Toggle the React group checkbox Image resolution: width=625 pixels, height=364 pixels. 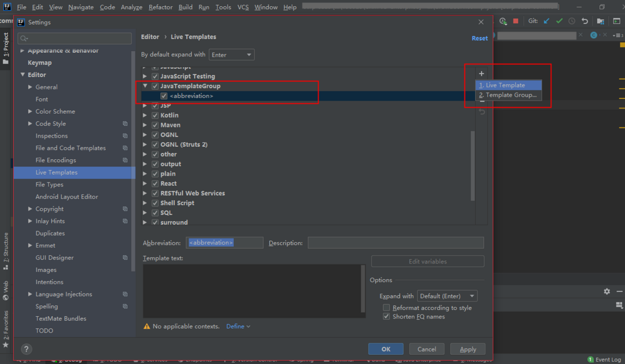pos(155,184)
